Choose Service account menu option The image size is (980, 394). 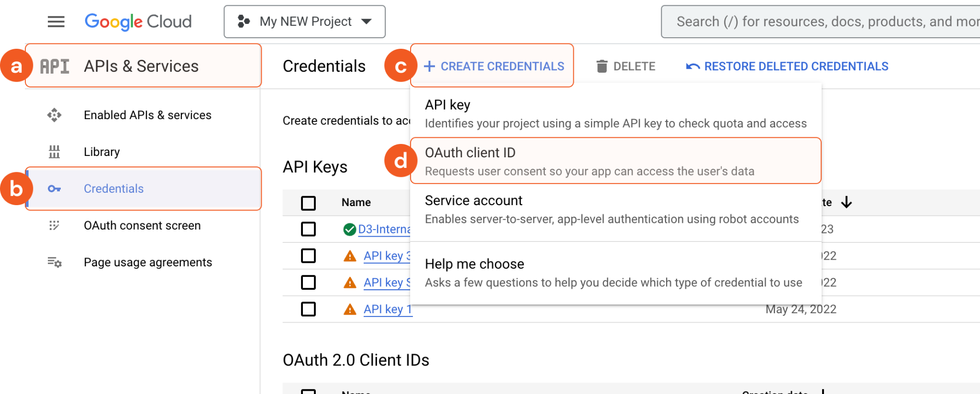(x=615, y=209)
